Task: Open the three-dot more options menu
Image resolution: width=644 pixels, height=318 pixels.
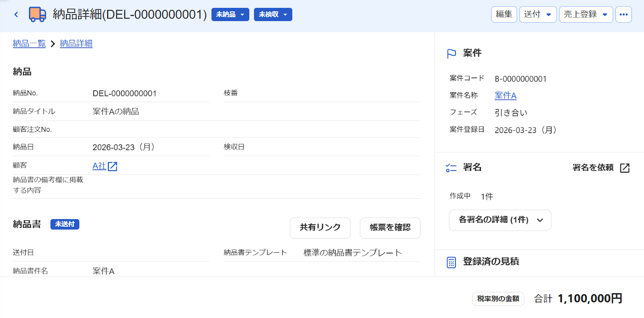Action: (623, 15)
